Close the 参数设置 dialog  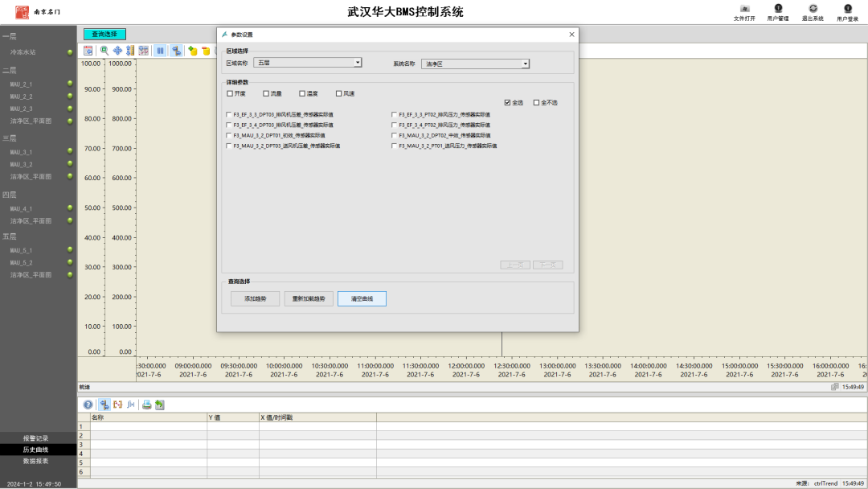[572, 35]
